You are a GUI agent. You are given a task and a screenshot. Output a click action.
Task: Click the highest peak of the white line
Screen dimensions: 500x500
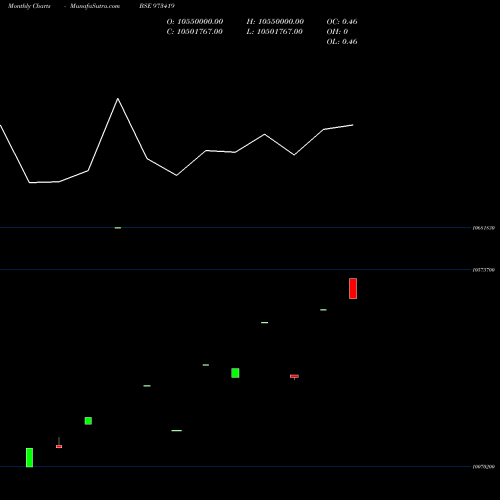tap(118, 99)
